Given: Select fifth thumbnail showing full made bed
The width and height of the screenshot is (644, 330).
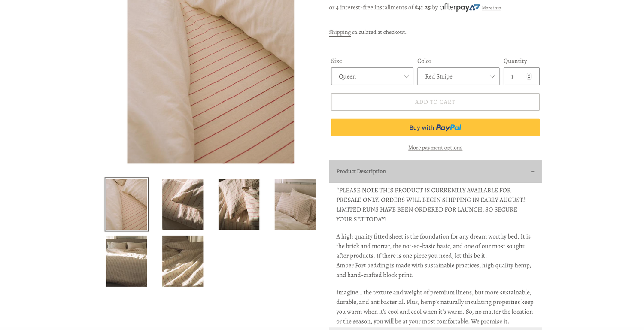Looking at the screenshot, I should click(x=127, y=261).
